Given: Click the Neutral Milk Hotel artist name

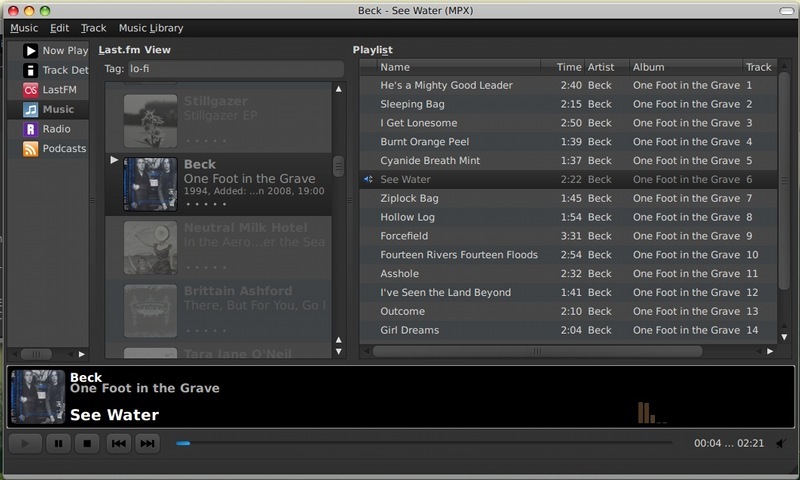Looking at the screenshot, I should tap(245, 228).
